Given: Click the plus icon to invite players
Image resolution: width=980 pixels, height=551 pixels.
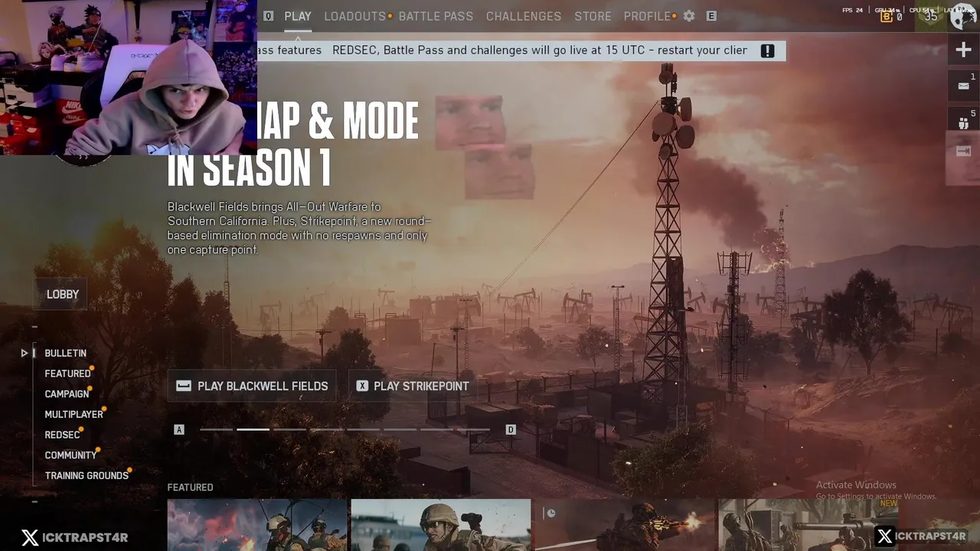Looking at the screenshot, I should coord(963,51).
